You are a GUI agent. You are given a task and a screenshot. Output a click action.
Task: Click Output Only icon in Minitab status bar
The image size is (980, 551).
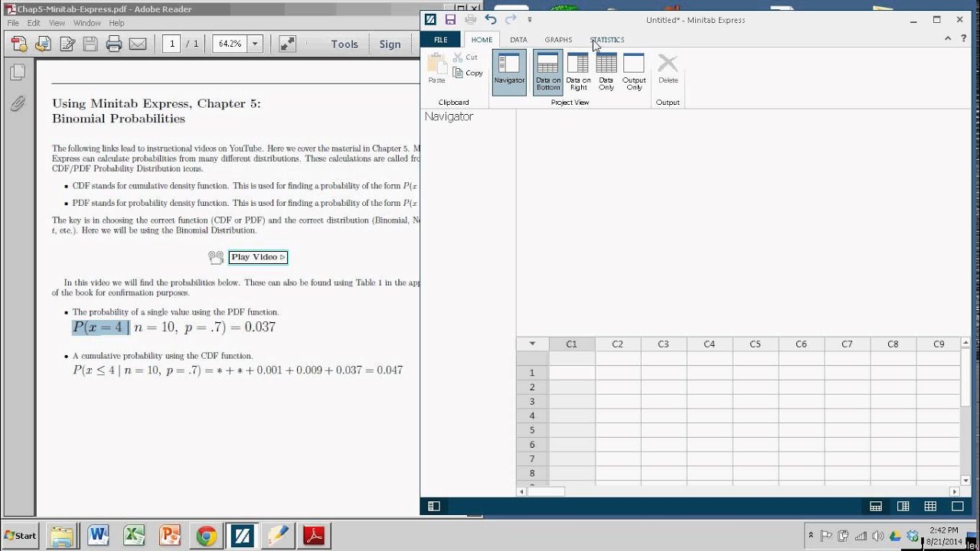(x=957, y=506)
